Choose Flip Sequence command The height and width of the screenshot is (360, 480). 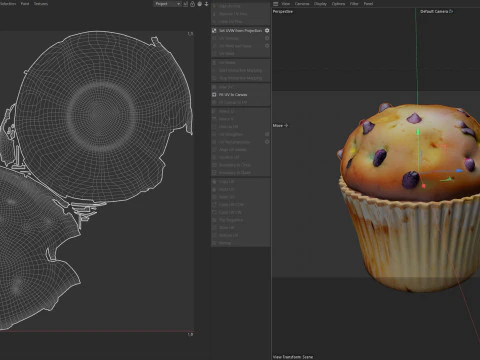pyautogui.click(x=231, y=220)
